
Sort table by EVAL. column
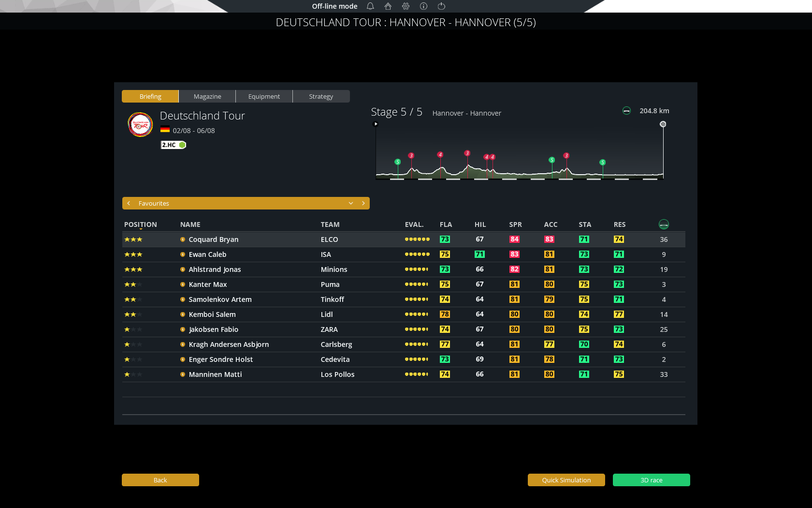tap(414, 224)
